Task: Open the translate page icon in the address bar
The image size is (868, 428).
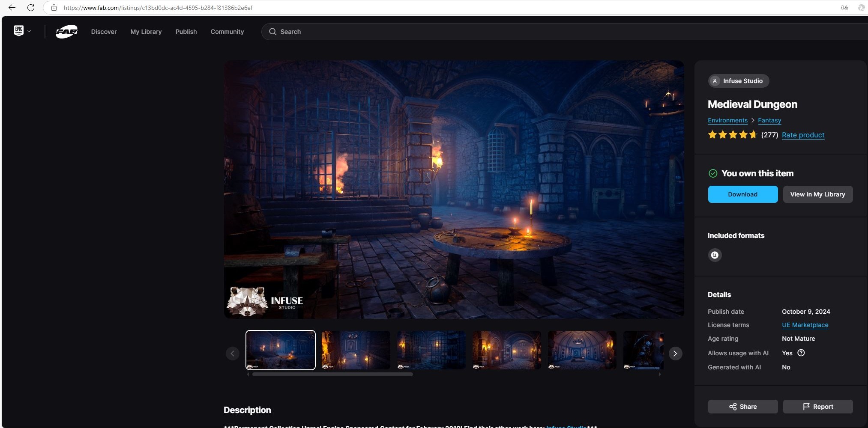Action: (x=844, y=8)
